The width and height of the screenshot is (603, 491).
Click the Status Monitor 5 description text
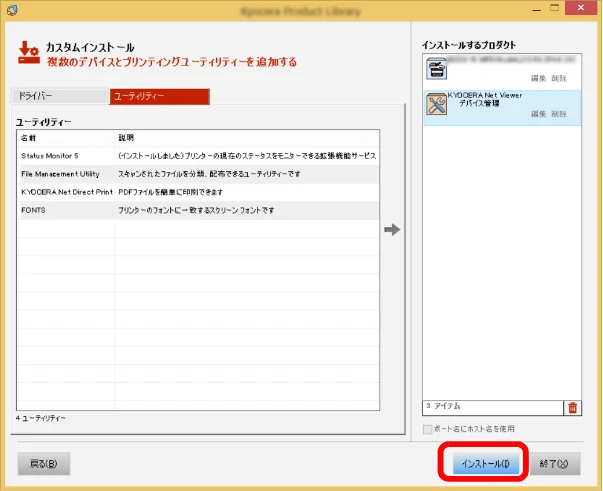point(247,156)
